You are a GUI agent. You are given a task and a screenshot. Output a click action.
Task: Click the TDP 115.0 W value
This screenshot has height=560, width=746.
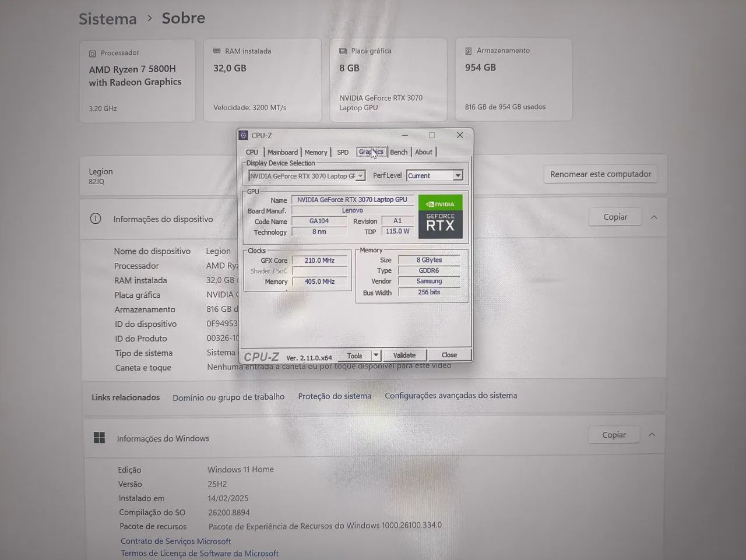pyautogui.click(x=397, y=231)
